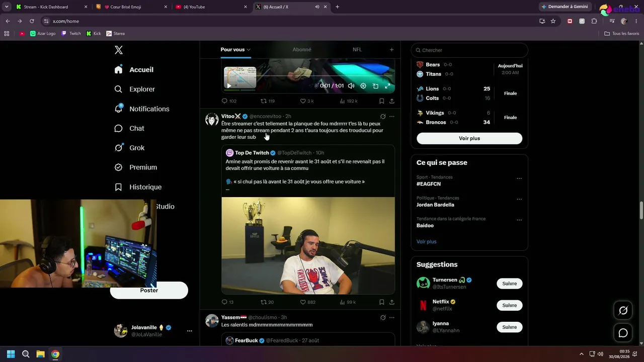644x362 pixels.
Task: Click the Chercher search field
Action: point(469,50)
